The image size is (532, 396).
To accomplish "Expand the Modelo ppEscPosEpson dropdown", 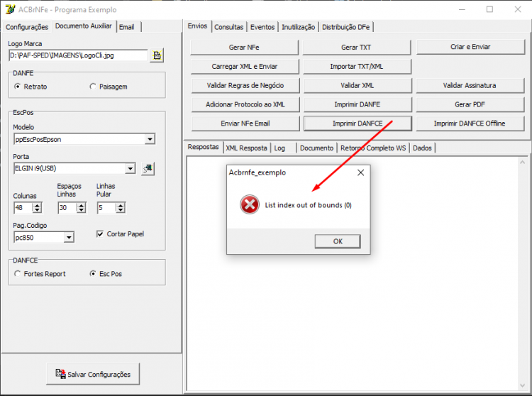I will click(x=150, y=139).
